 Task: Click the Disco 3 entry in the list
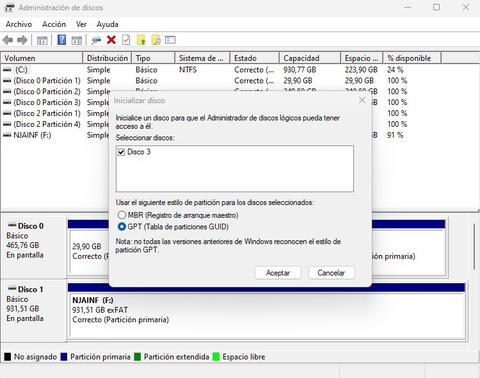tap(139, 152)
